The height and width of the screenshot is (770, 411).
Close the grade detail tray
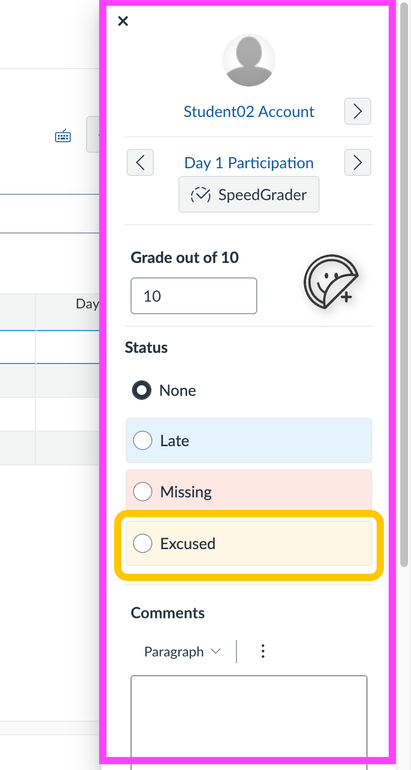123,21
